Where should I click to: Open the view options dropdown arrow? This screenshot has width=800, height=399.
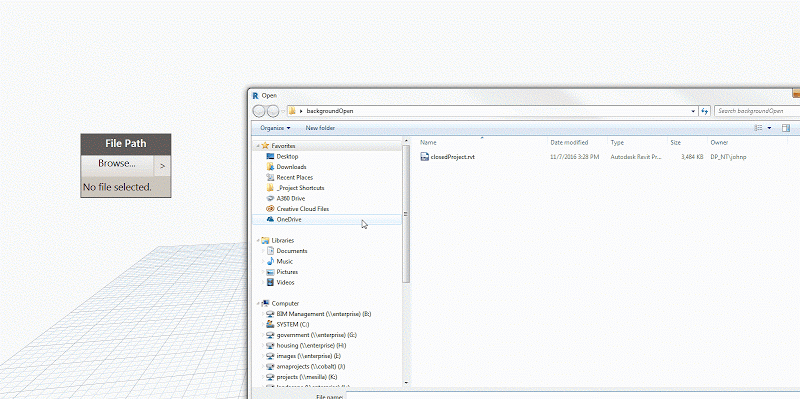(769, 128)
